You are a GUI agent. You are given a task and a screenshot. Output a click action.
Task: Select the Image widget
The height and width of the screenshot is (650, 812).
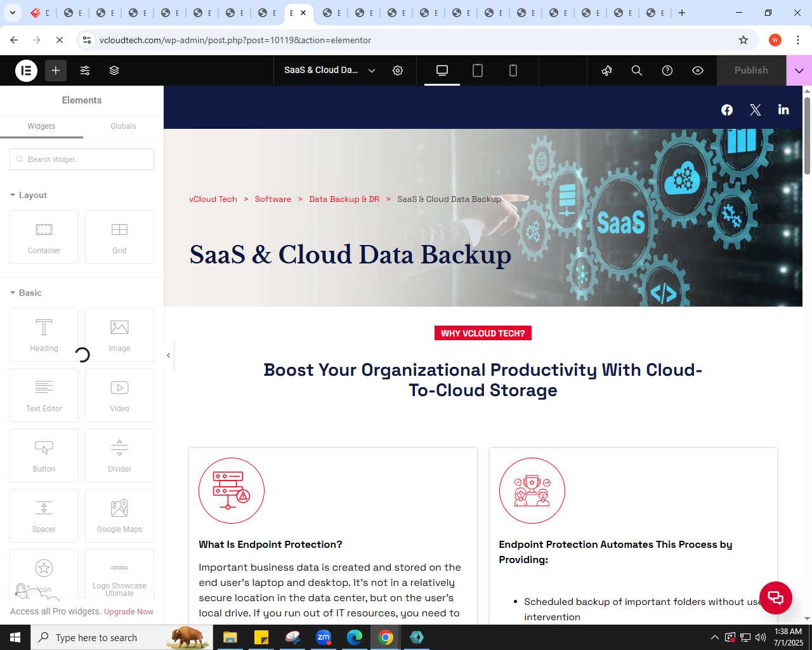point(119,335)
